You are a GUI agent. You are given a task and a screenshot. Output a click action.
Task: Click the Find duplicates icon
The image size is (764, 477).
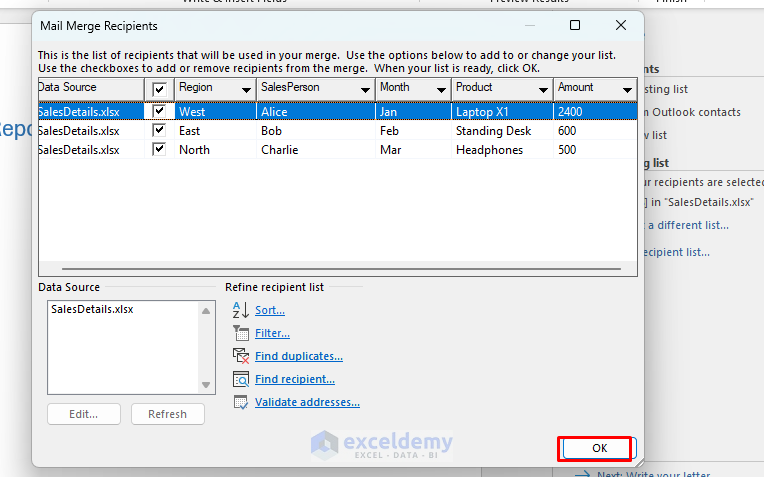pyautogui.click(x=241, y=356)
